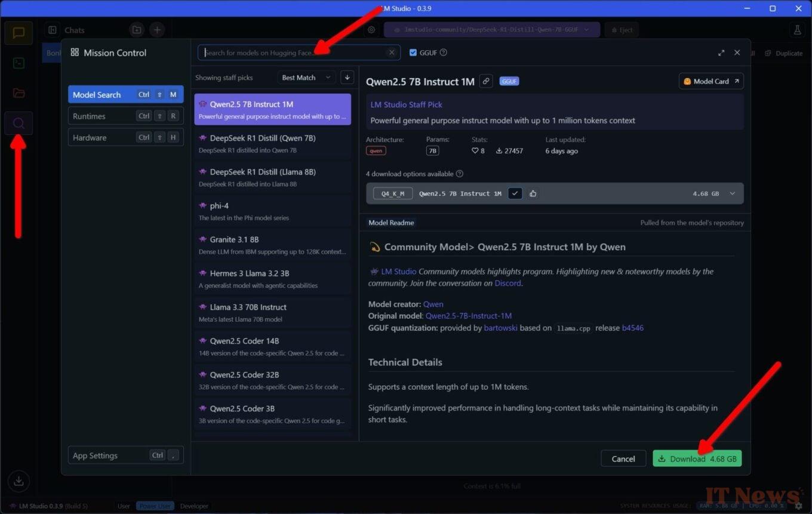Open the Developer terminal sidebar icon
The width and height of the screenshot is (812, 514).
pyautogui.click(x=19, y=63)
